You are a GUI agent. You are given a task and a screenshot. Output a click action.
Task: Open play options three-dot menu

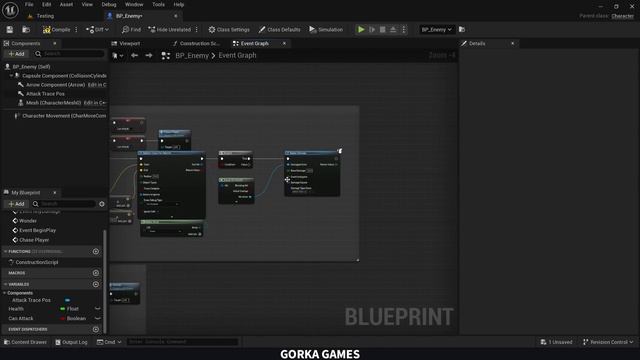(x=404, y=29)
